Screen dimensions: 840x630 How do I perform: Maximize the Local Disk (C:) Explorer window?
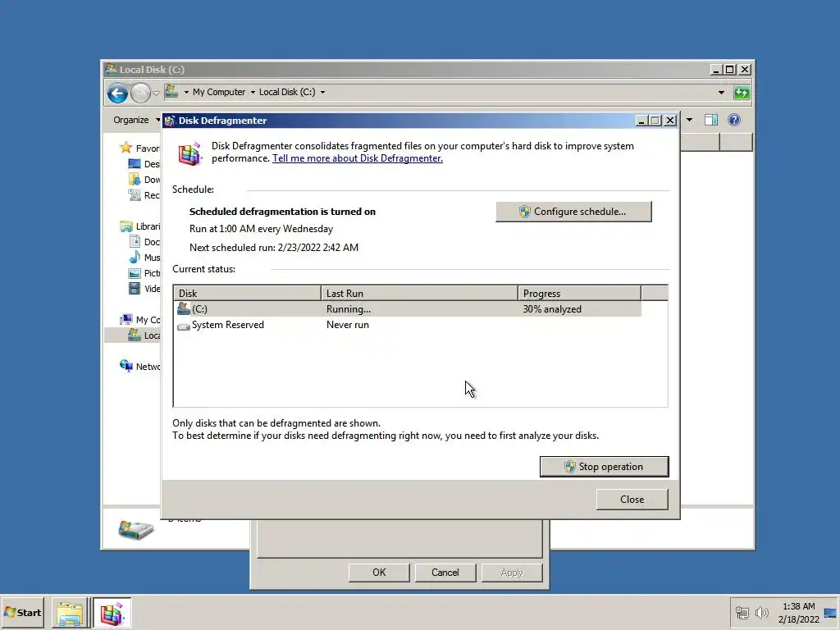729,70
